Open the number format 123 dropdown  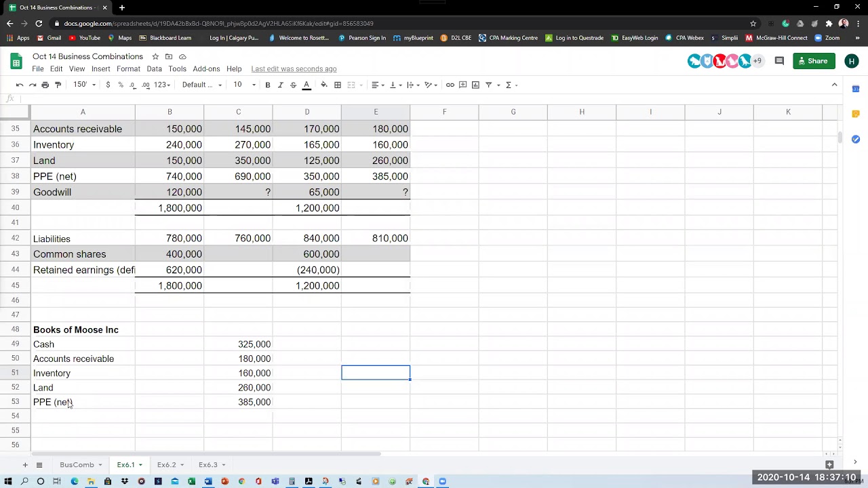163,85
